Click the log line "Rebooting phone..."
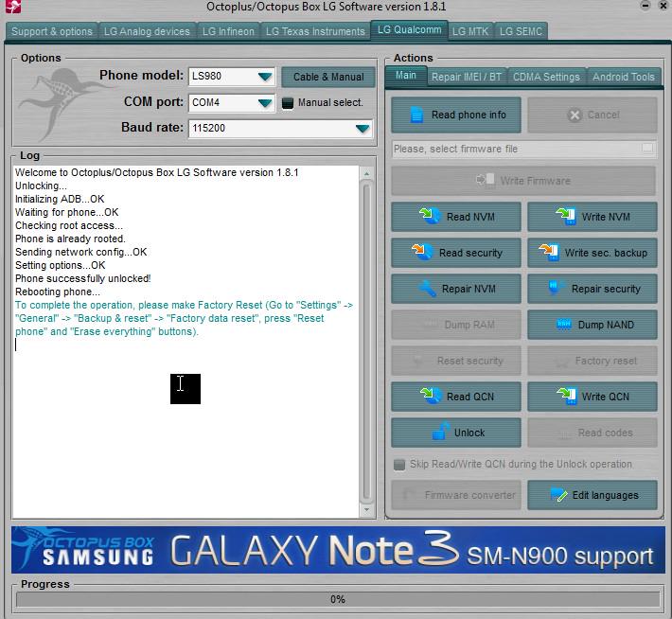This screenshot has height=619, width=672. (58, 292)
